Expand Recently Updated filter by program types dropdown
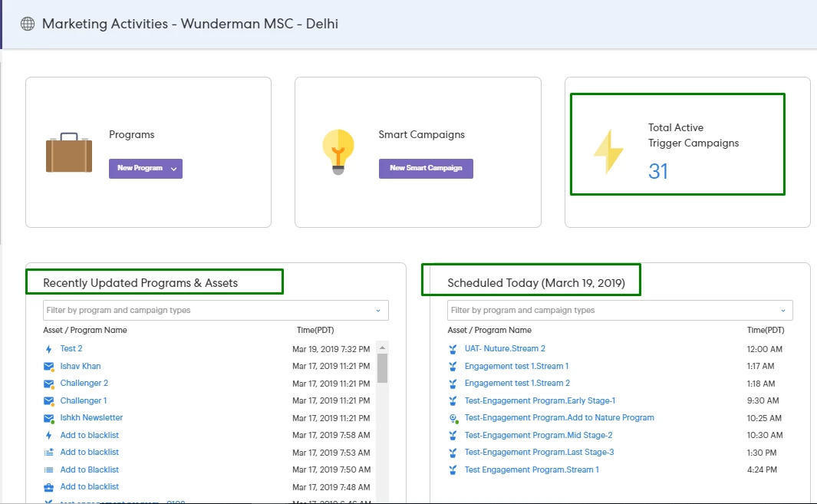 coord(216,310)
